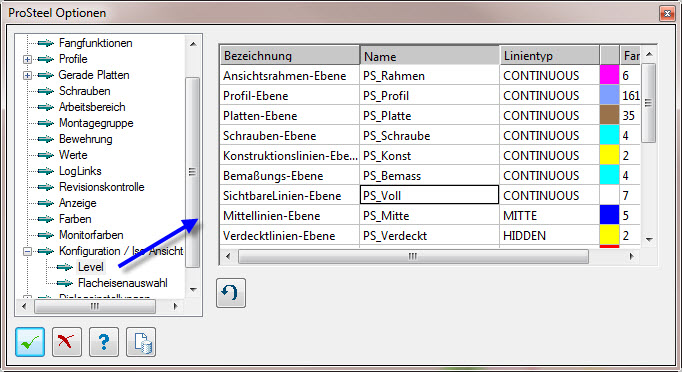
Task: Expand the Gerade Platten tree node
Action: [27, 75]
